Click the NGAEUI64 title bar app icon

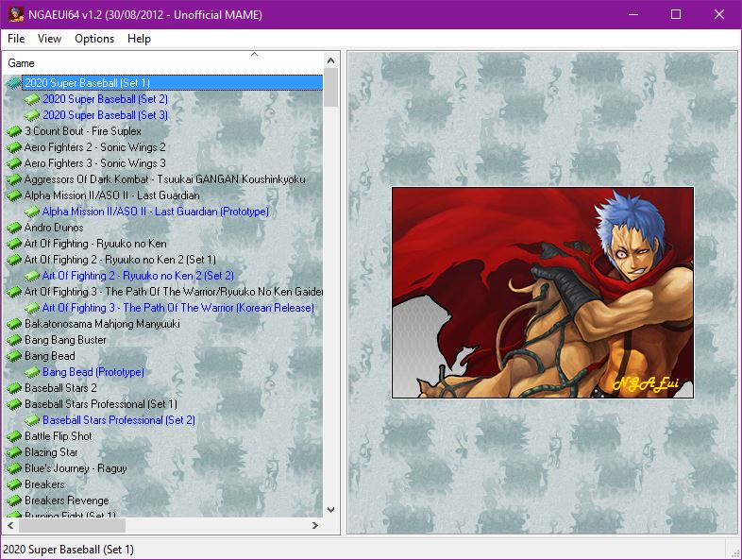click(16, 14)
